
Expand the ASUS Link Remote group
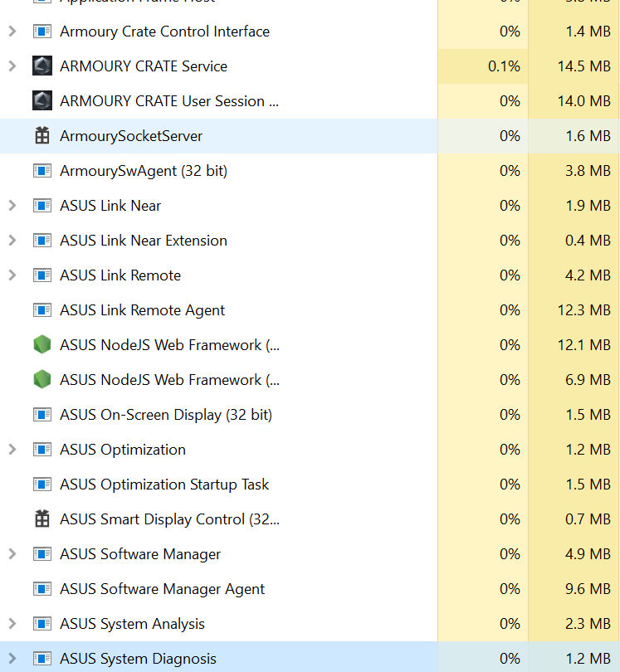pos(12,275)
